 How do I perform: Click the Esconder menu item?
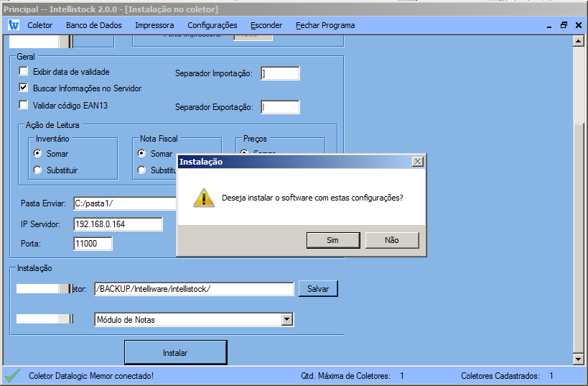pyautogui.click(x=266, y=25)
